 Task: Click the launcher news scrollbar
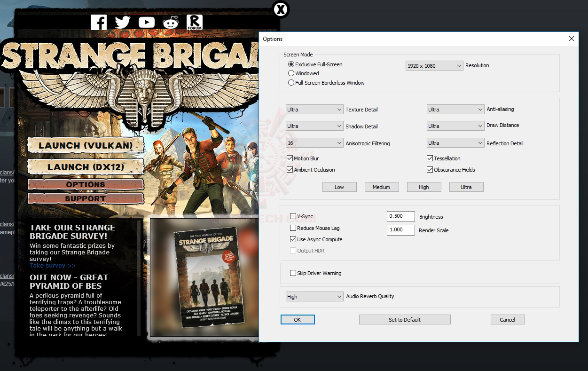(139, 278)
